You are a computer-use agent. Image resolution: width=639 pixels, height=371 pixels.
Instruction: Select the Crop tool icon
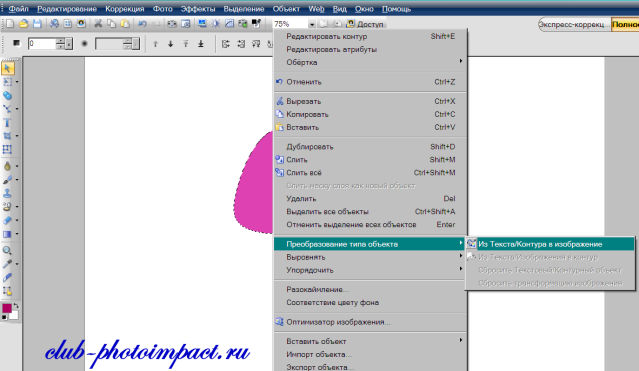(x=7, y=136)
